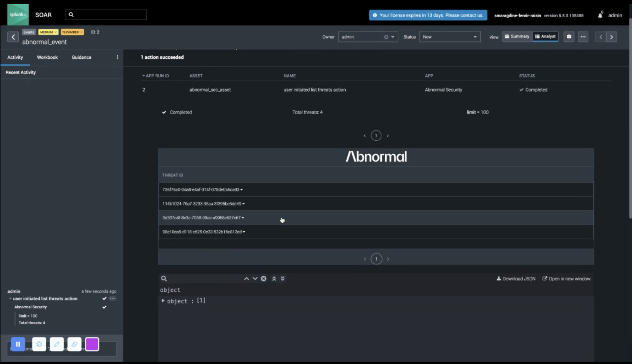The height and width of the screenshot is (364, 632).
Task: Click next page arrow below threat list
Action: [x=388, y=259]
